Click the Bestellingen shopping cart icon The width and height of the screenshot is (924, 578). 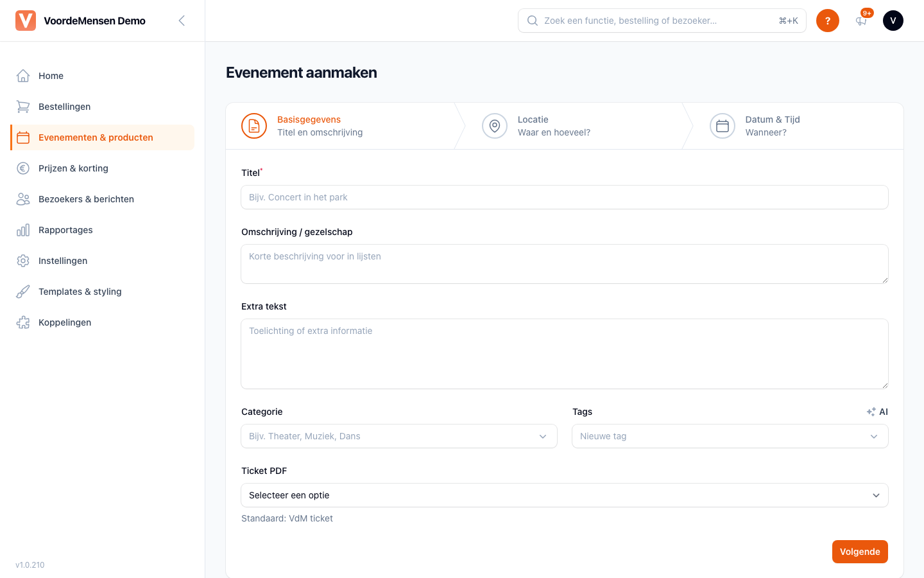pos(23,107)
